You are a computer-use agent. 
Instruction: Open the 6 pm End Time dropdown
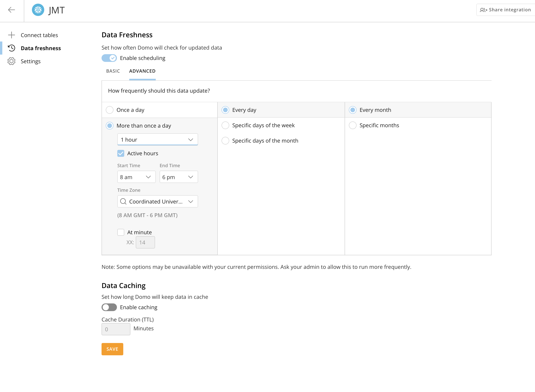(x=179, y=177)
